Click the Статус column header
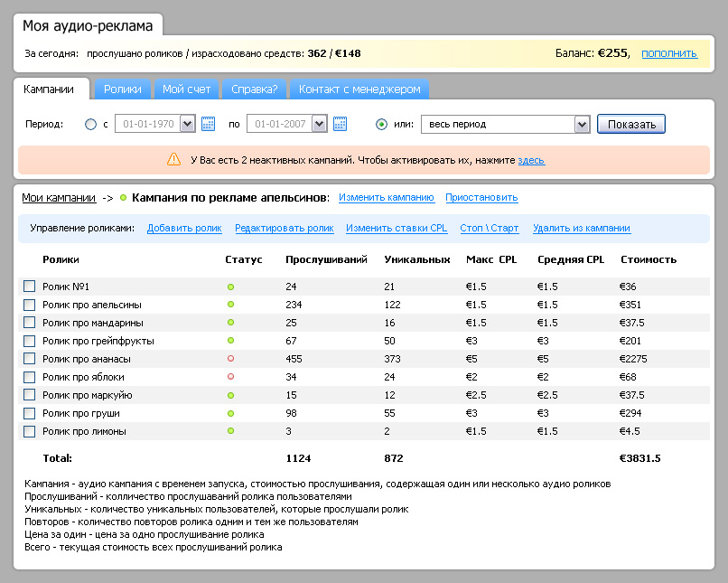 [x=244, y=259]
